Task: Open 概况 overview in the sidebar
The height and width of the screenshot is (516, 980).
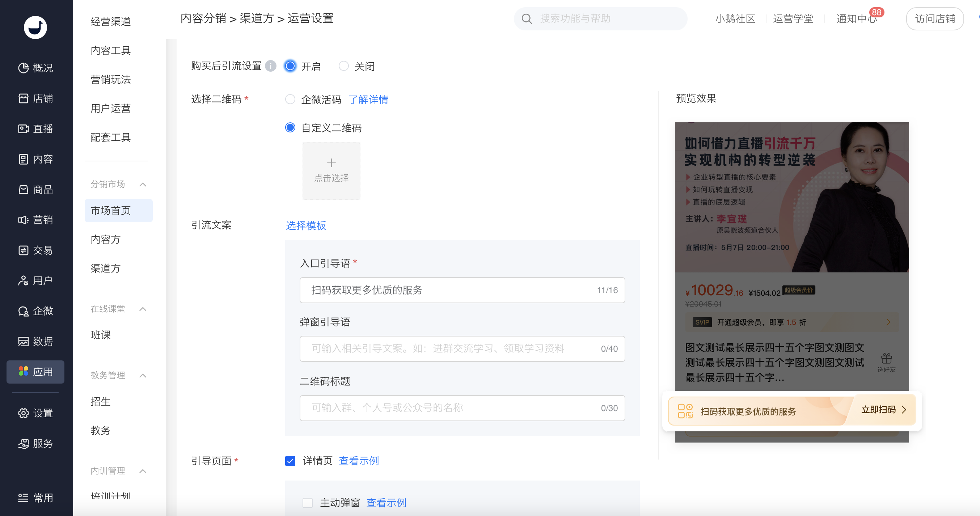Action: 35,68
